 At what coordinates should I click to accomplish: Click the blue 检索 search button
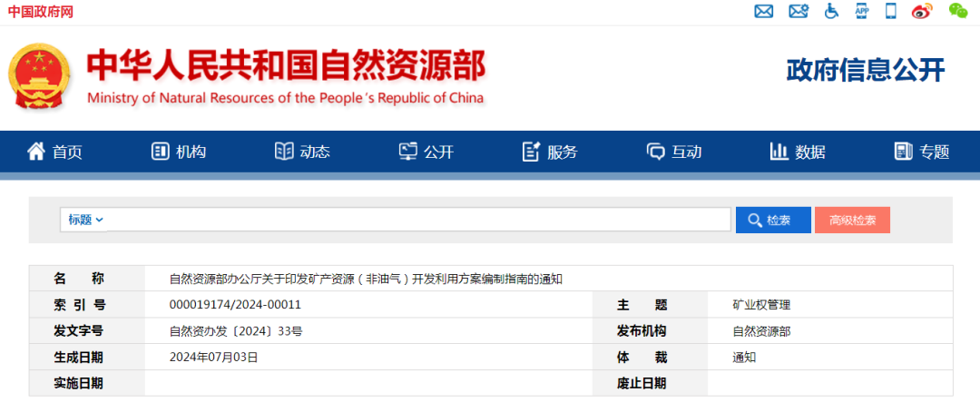772,221
